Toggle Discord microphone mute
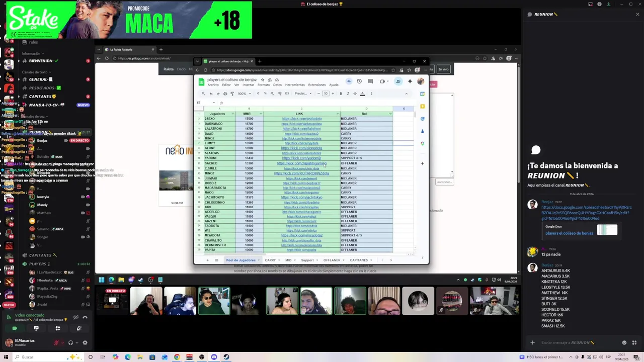The image size is (644, 362). click(57, 343)
